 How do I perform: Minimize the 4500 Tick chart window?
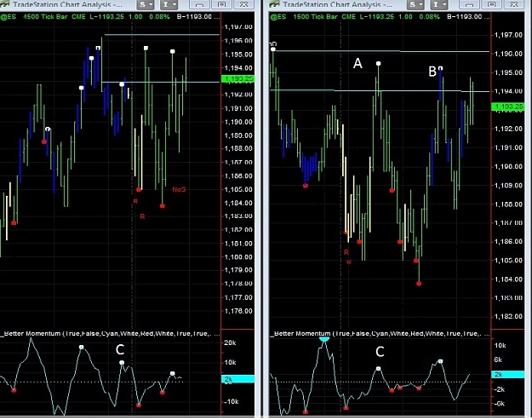coord(199,4)
